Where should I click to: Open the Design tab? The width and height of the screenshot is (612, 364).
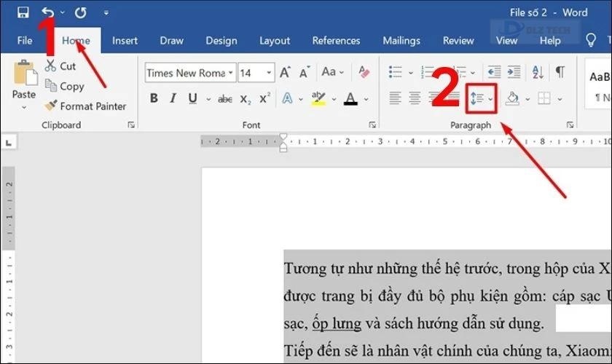221,41
